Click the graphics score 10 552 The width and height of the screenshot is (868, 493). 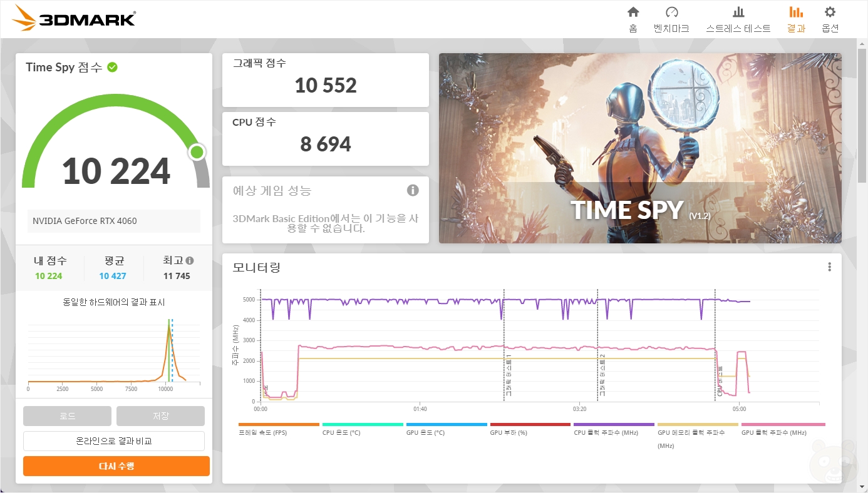(x=326, y=85)
